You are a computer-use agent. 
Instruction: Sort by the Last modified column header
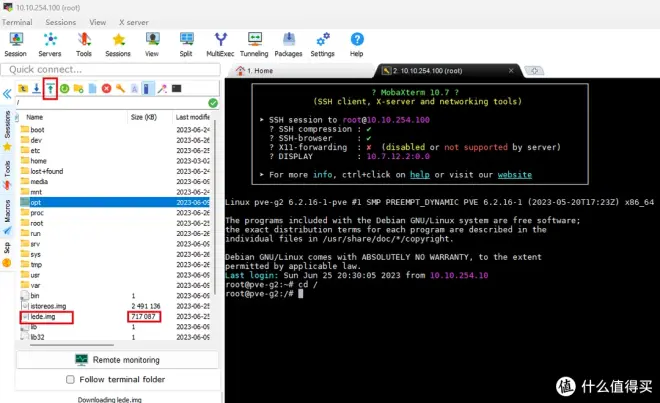(x=192, y=117)
